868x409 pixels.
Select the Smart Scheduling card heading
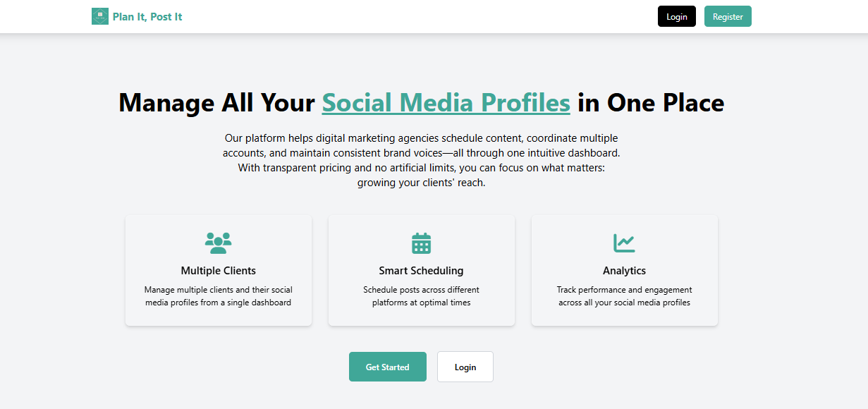tap(422, 271)
